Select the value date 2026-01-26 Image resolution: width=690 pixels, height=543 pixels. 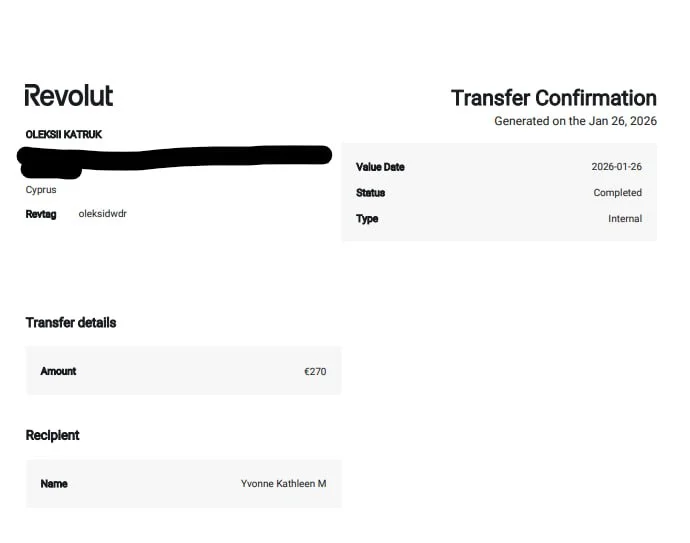pyautogui.click(x=616, y=167)
